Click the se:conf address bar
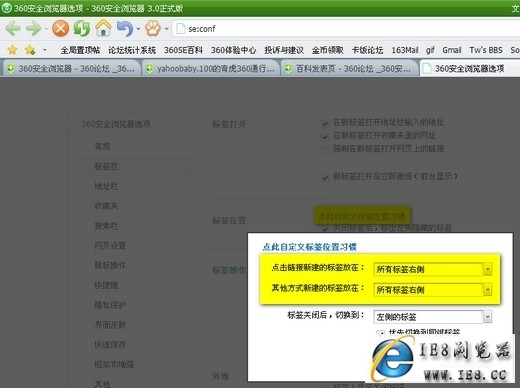This screenshot has height=388, width=520. [x=347, y=29]
